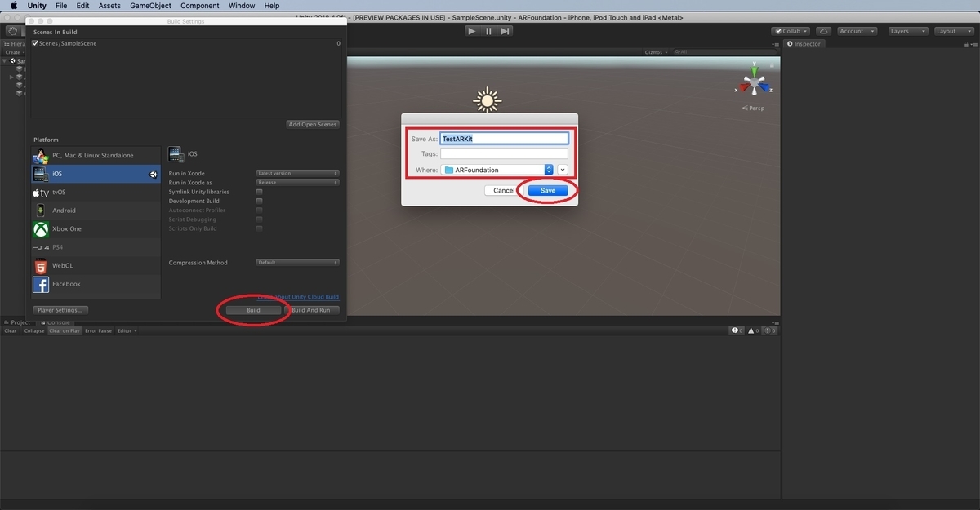Screen dimensions: 980x510
Task: Select PC, Mac & Linux Standalone platform icon
Action: click(x=41, y=156)
